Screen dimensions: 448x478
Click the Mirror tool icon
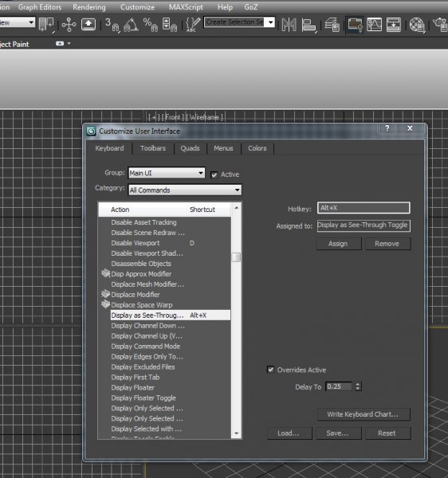click(x=289, y=25)
